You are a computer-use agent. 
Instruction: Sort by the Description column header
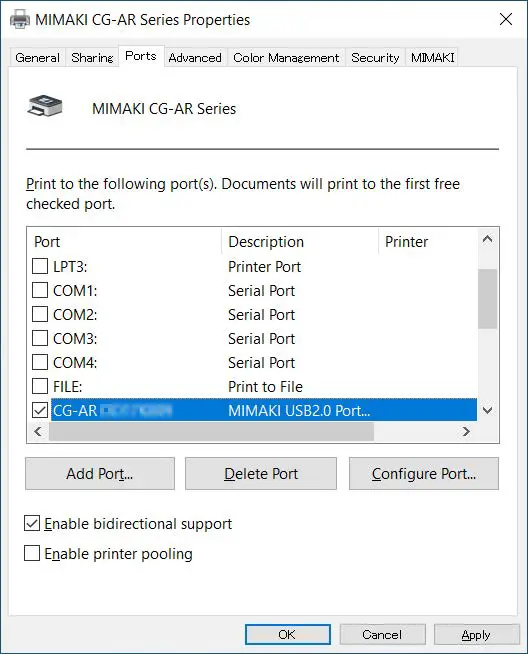coord(300,241)
